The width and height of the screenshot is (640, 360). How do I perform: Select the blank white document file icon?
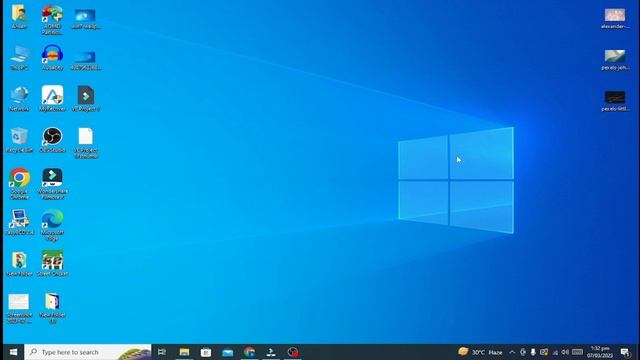pos(86,143)
